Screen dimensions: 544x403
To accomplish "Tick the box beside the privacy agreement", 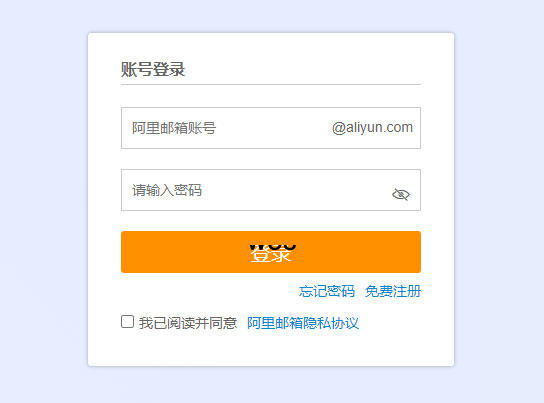I will click(127, 321).
